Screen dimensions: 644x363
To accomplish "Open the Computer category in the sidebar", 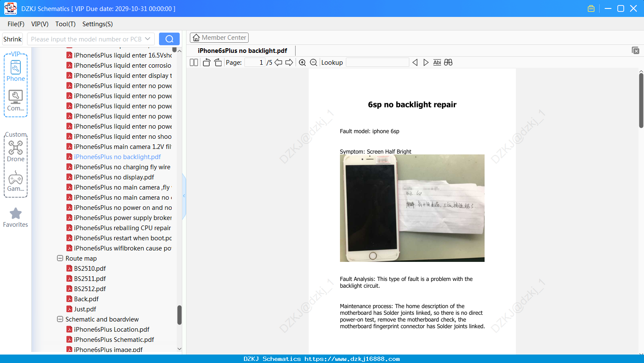I will point(16,101).
